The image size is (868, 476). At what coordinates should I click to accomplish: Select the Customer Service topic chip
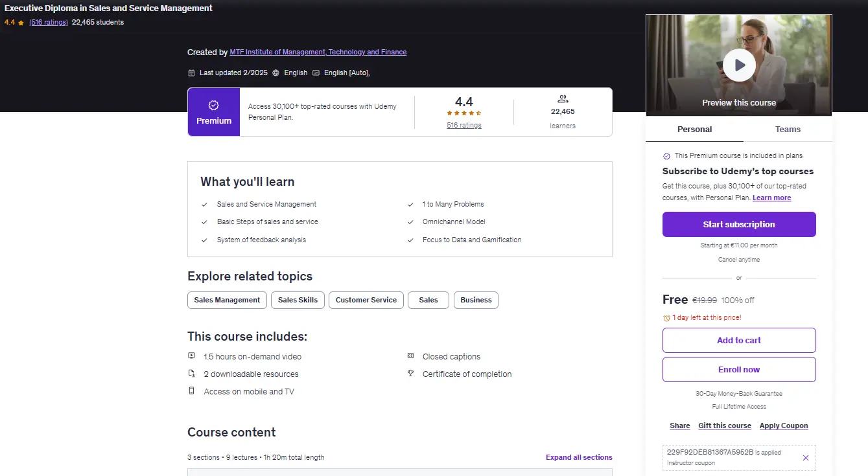coord(366,300)
